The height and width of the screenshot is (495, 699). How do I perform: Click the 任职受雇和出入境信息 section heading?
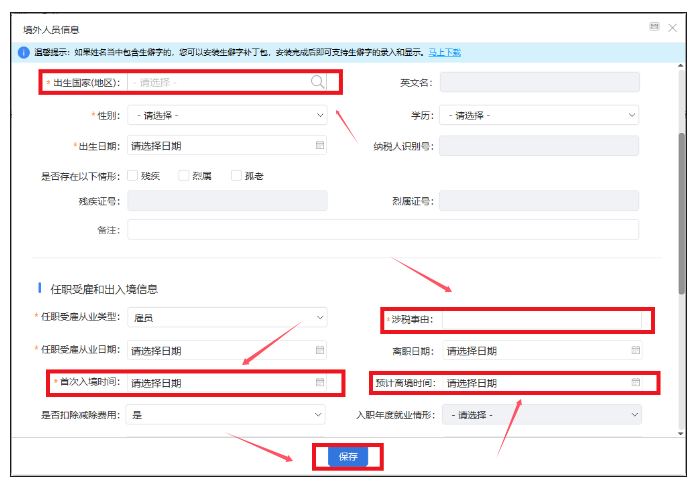coord(104,289)
